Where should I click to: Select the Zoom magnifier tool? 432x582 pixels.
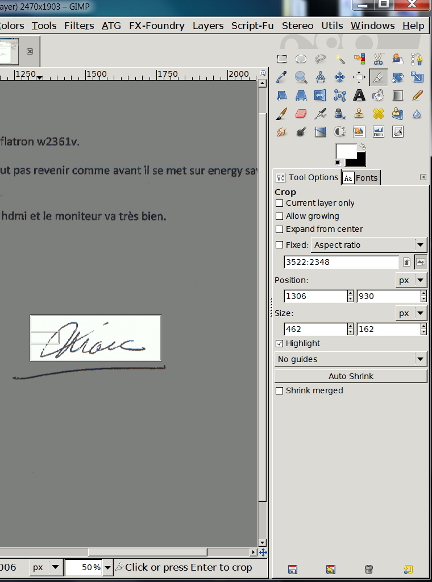click(301, 77)
